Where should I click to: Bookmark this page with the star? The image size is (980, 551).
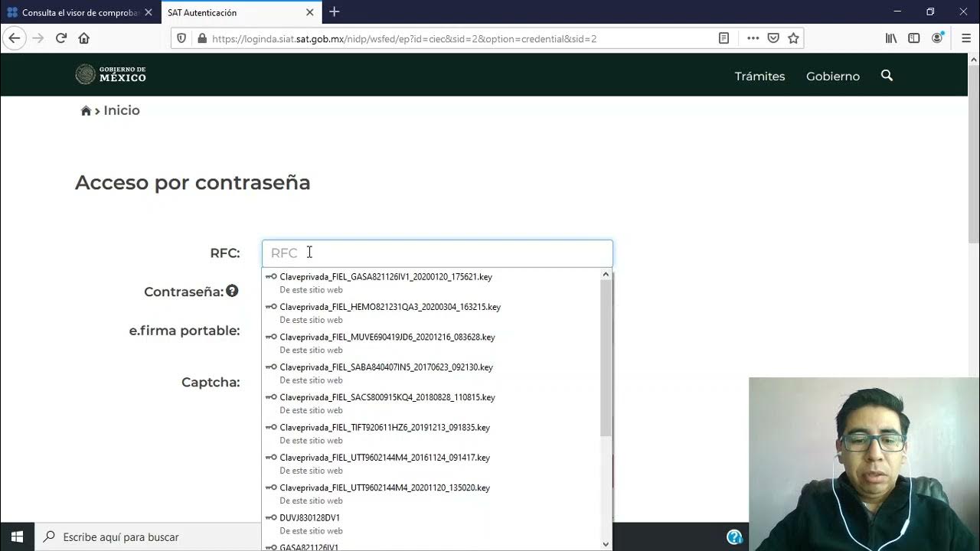(794, 38)
